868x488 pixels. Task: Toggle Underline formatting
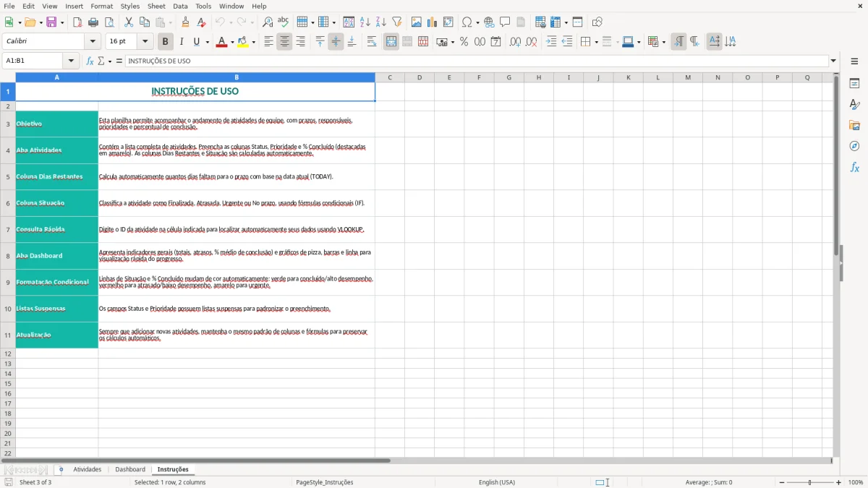click(x=197, y=42)
